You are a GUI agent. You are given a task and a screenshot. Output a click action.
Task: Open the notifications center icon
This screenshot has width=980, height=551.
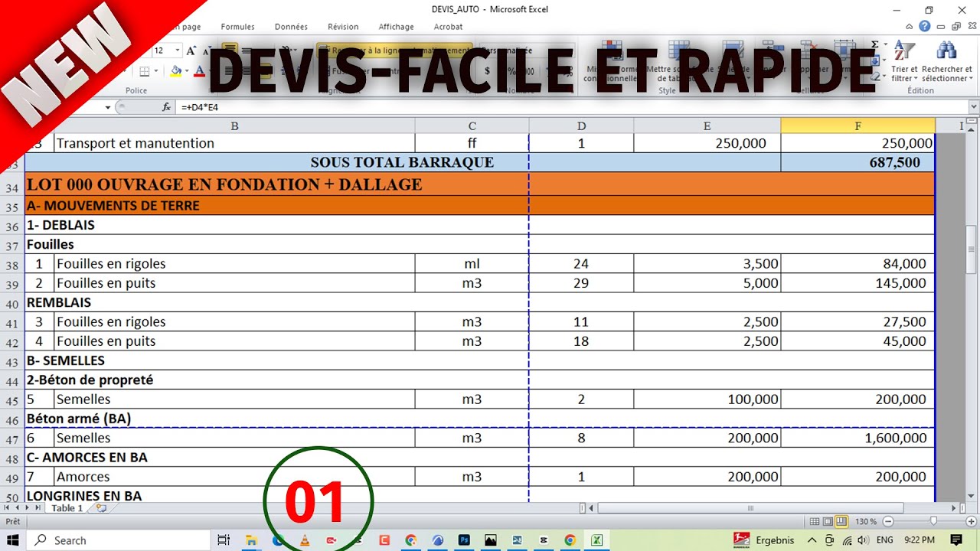956,540
